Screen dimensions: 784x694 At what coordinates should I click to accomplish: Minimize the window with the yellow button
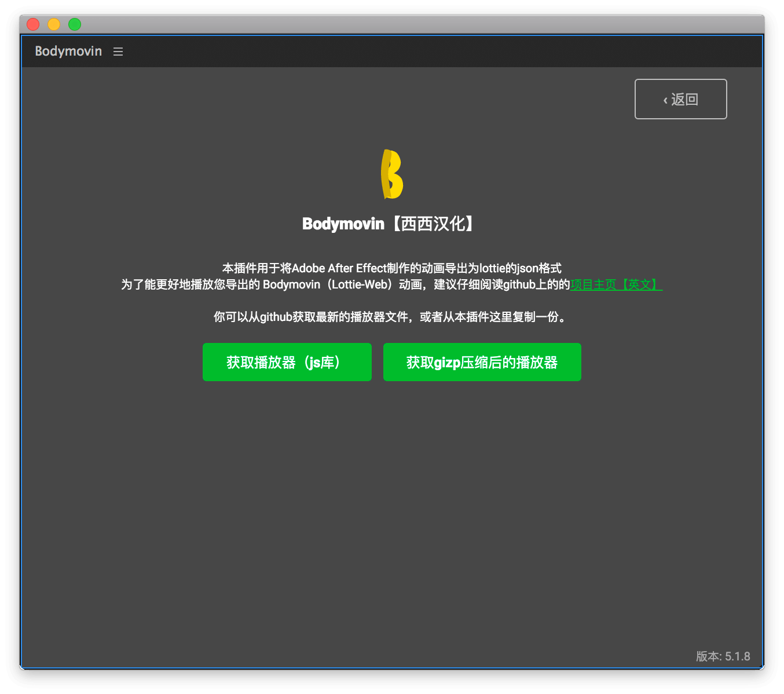(54, 24)
